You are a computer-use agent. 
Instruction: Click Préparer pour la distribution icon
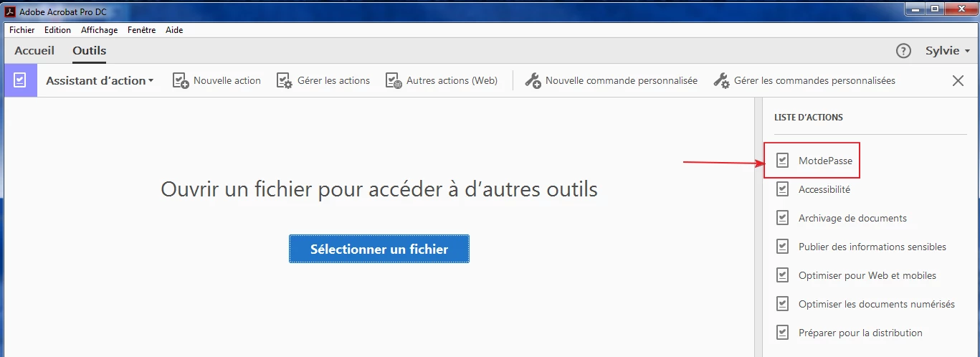coord(783,333)
